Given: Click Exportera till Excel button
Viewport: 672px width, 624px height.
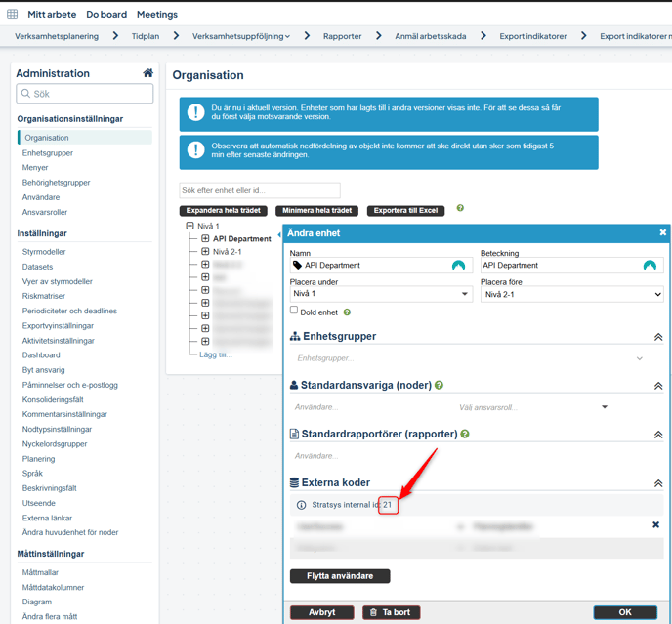Looking at the screenshot, I should click(x=404, y=211).
